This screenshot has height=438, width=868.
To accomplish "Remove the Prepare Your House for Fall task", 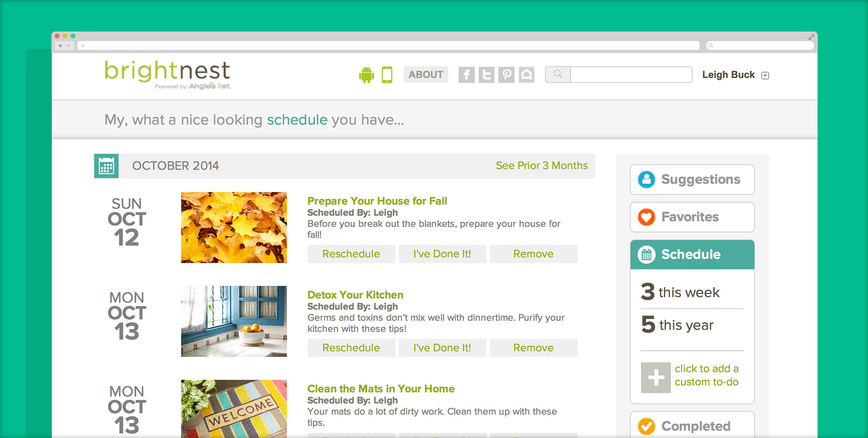I will 533,254.
